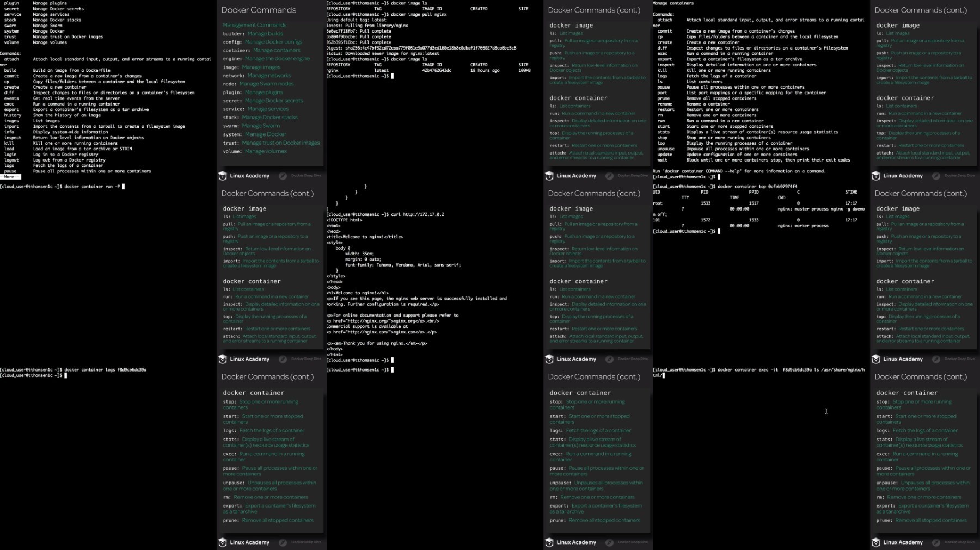Click the "<h1>Welcome to nginx!</h1>" line
980x550 pixels.
point(358,293)
